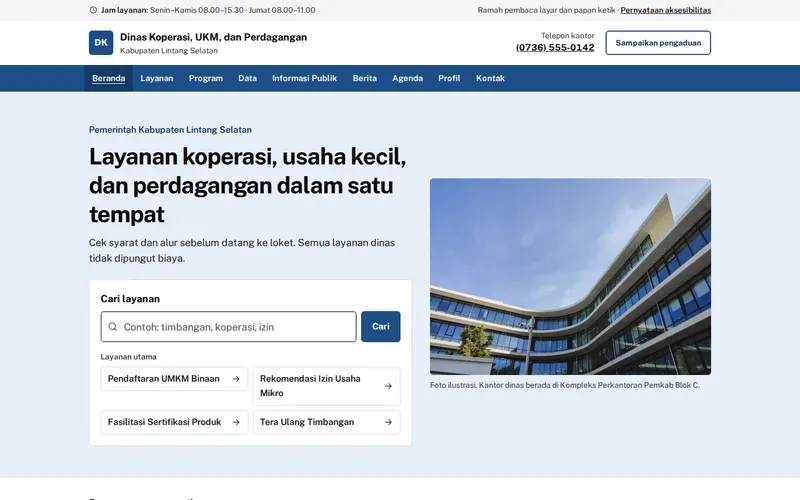Screen dimensions: 800x500
Task: Click the Cari search button
Action: 381,327
